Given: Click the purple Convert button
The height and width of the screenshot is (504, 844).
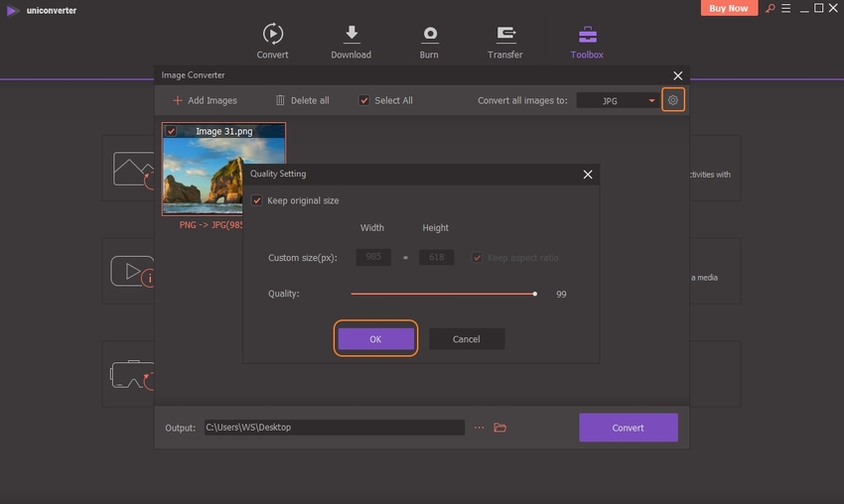Looking at the screenshot, I should pyautogui.click(x=628, y=428).
